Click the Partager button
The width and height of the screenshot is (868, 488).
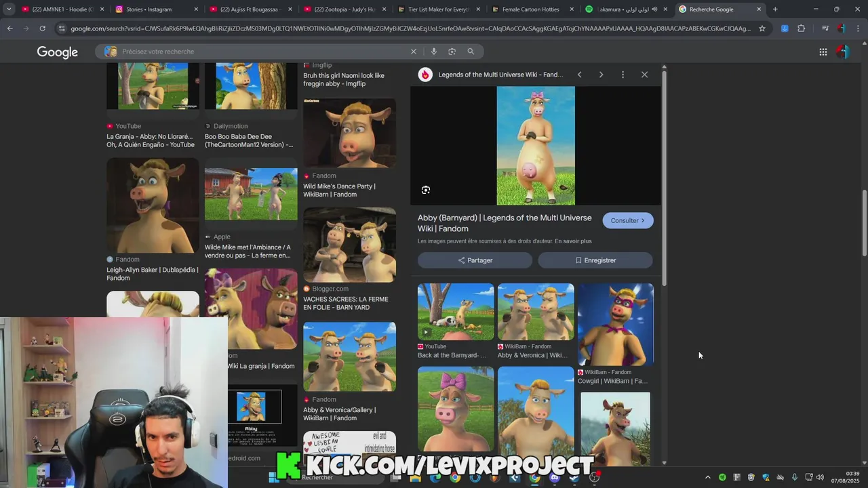coord(475,260)
